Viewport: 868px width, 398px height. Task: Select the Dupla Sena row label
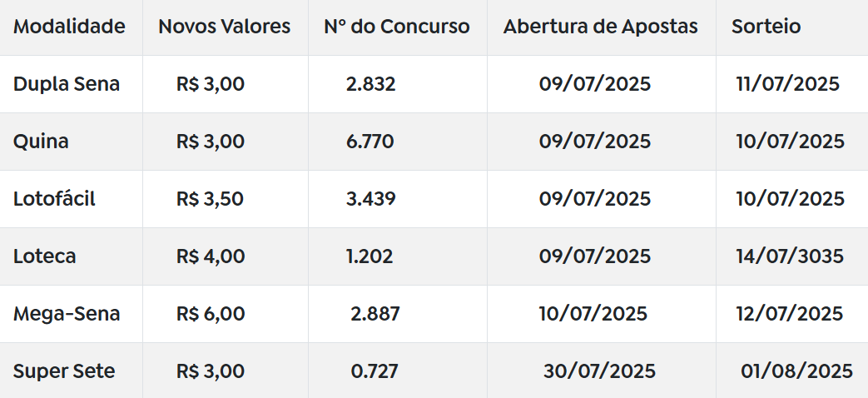[x=67, y=83]
